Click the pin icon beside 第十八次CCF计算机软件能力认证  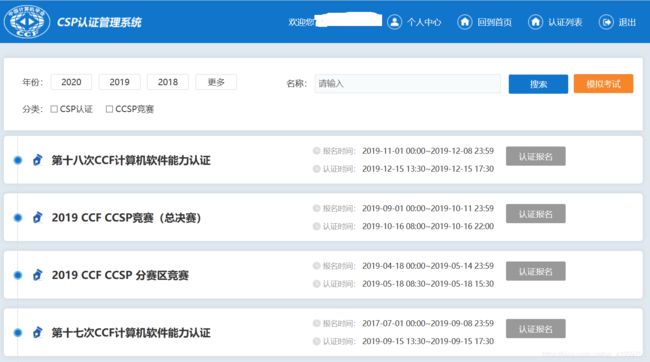point(37,160)
